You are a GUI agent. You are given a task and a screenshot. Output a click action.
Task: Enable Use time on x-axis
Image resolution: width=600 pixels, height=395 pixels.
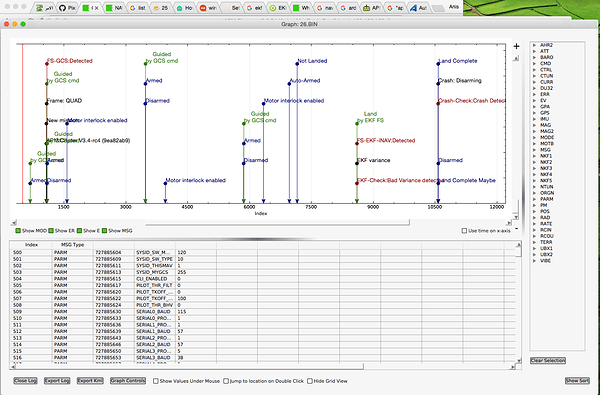click(464, 231)
